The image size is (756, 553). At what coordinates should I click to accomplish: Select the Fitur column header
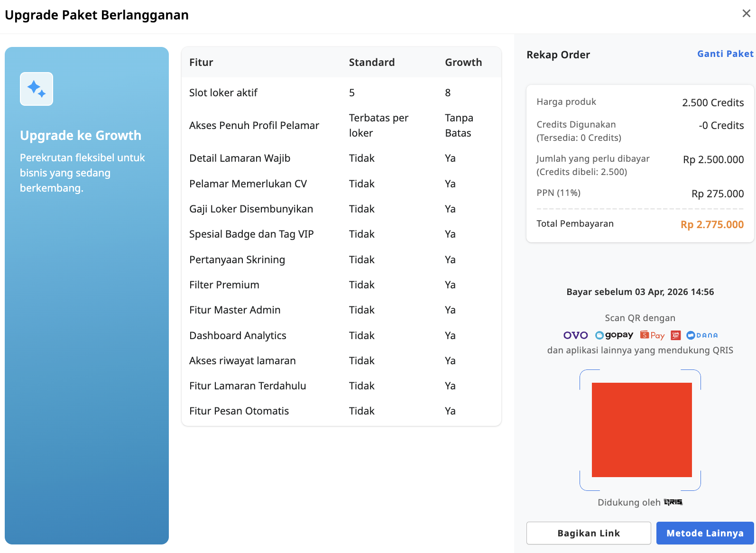point(201,62)
